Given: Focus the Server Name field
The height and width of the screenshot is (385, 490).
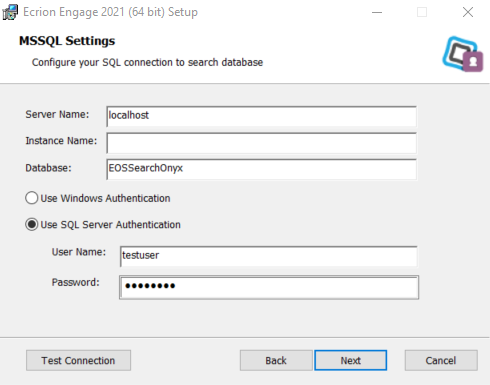Looking at the screenshot, I should (x=262, y=116).
